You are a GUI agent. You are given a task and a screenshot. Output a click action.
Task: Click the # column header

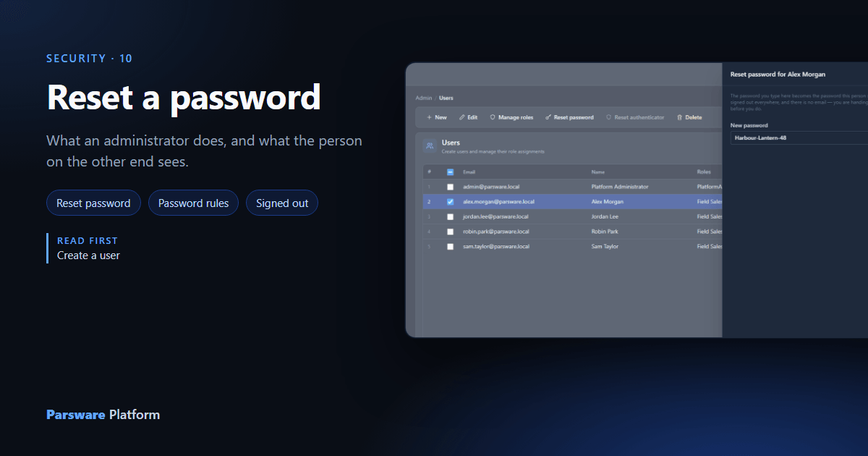tap(429, 172)
